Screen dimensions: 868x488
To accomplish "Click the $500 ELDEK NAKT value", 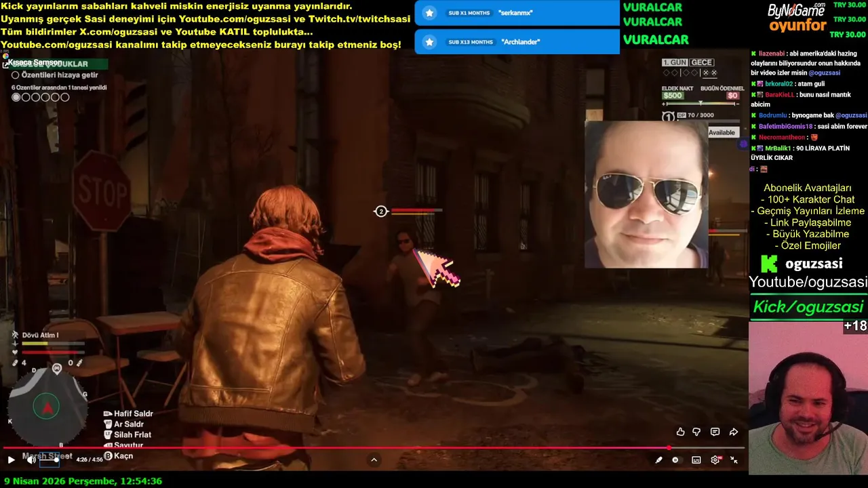I will [x=673, y=96].
